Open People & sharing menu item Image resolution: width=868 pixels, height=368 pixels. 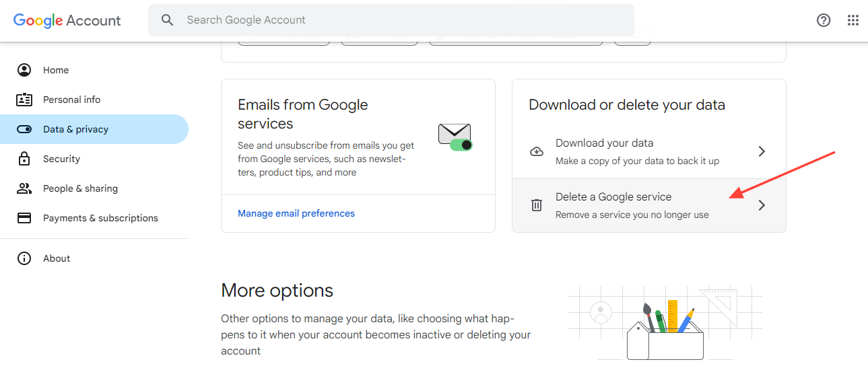[94, 188]
